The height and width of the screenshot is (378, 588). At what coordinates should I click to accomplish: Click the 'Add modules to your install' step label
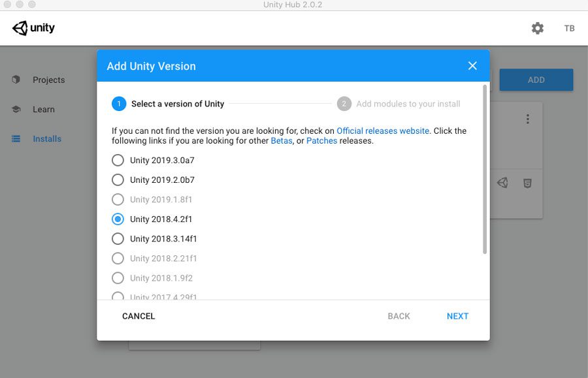408,104
